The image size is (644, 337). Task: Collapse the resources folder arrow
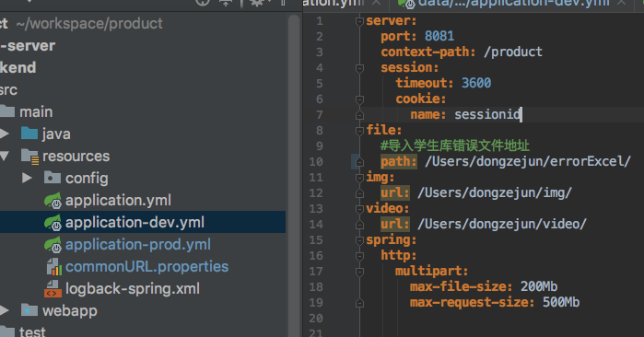[4, 156]
